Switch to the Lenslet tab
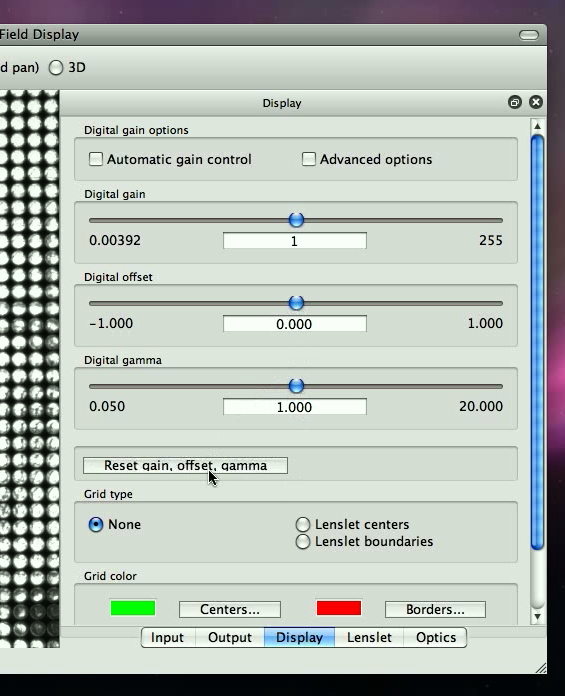The width and height of the screenshot is (565, 696). pos(369,637)
